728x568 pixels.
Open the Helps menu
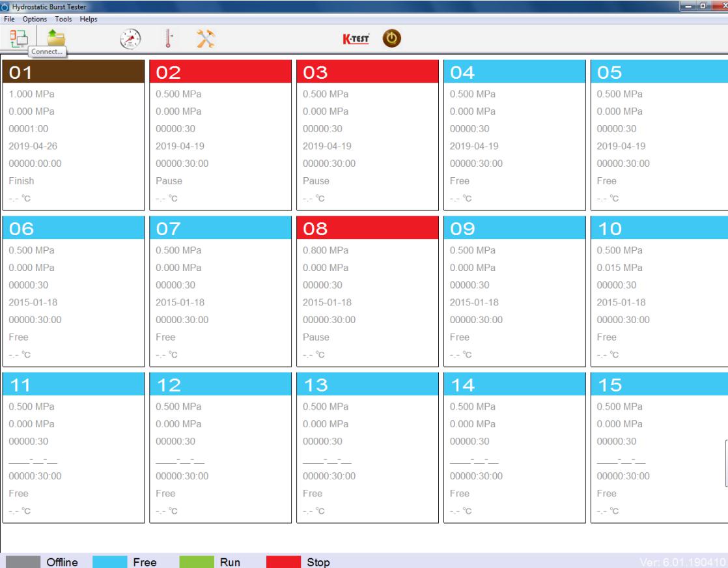point(88,20)
